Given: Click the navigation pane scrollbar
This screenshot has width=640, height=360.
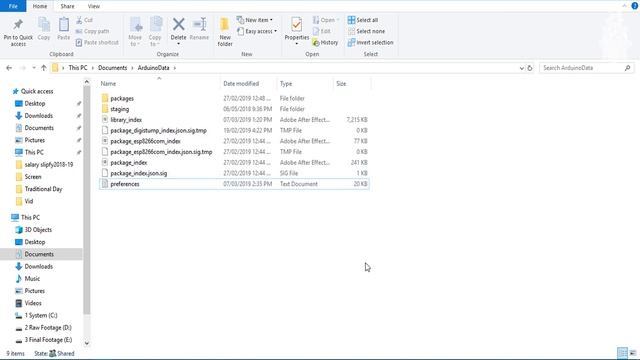Looking at the screenshot, I should point(87,200).
